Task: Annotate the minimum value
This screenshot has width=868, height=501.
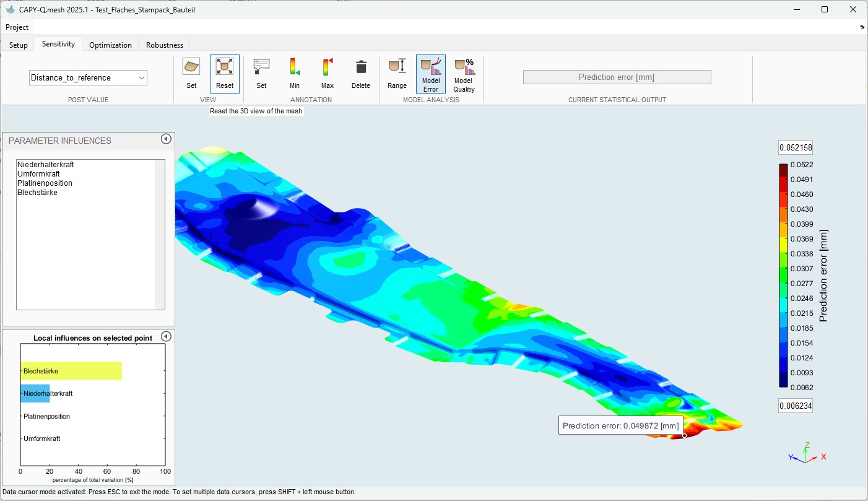Action: tap(295, 74)
